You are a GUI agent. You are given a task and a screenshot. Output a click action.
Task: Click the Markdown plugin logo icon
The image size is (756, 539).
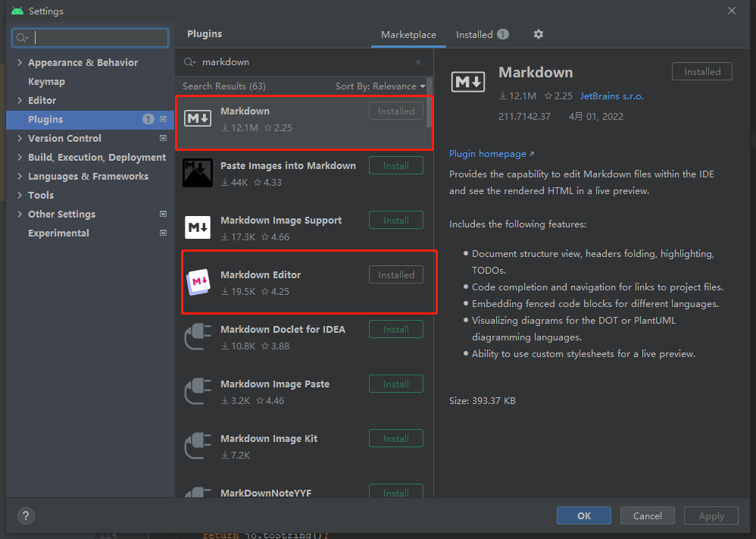(197, 118)
